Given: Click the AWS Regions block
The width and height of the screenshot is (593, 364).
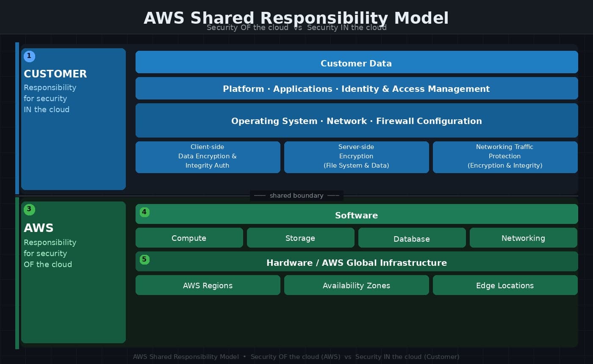Looking at the screenshot, I should tap(208, 285).
